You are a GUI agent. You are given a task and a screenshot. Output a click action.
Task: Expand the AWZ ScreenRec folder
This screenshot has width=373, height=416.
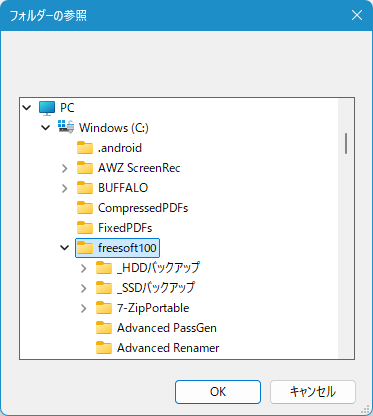pyautogui.click(x=65, y=168)
